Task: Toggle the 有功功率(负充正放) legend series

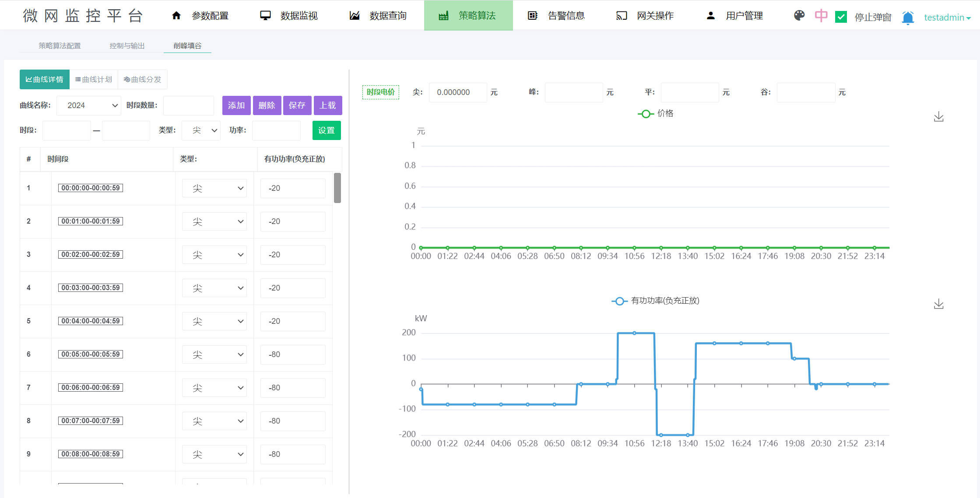Action: coord(656,301)
